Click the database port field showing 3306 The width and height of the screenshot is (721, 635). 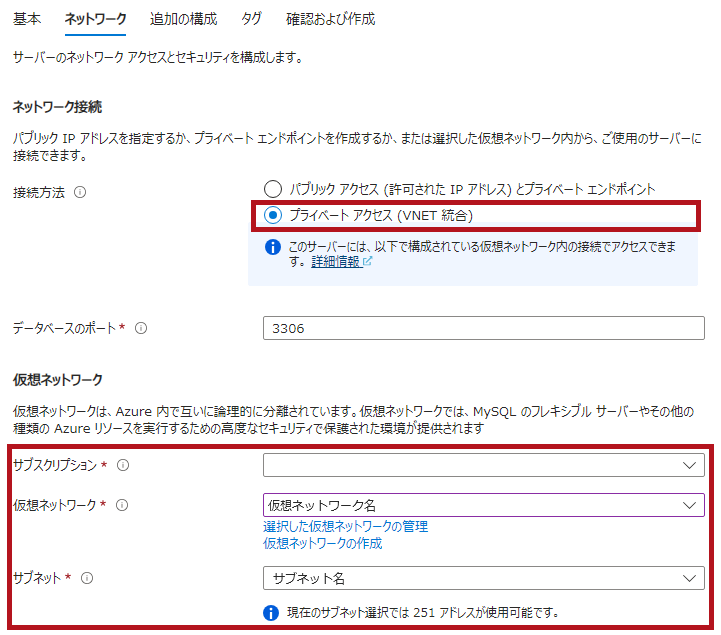click(484, 328)
